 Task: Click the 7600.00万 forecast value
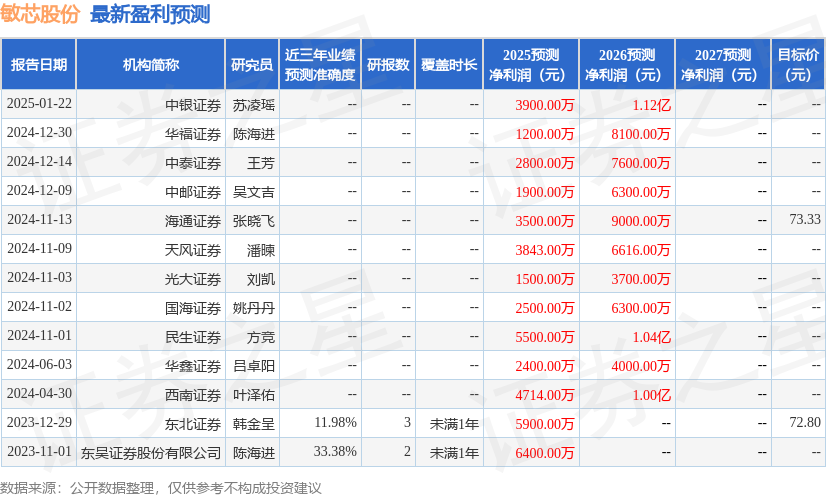pyautogui.click(x=641, y=163)
